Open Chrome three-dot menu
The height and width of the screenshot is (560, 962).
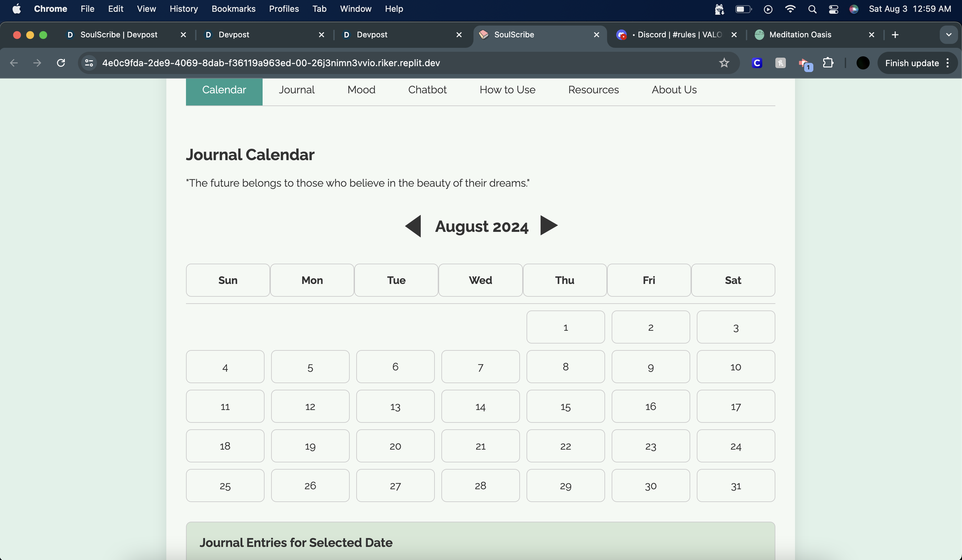pyautogui.click(x=948, y=63)
